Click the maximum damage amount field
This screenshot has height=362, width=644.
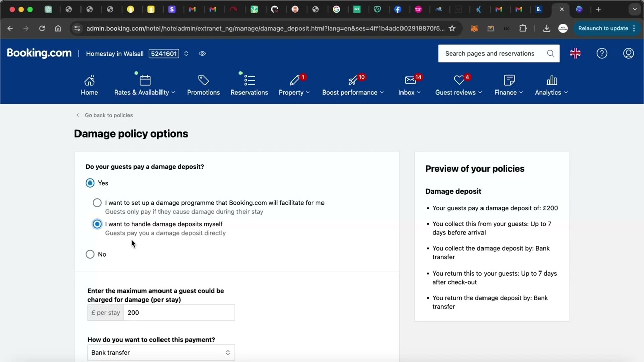tap(179, 313)
